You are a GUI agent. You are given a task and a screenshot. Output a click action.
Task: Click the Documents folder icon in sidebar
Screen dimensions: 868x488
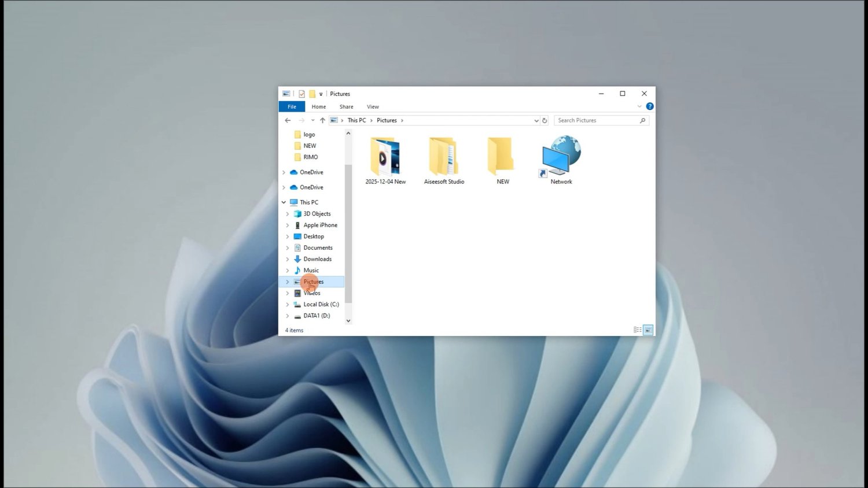click(x=297, y=247)
